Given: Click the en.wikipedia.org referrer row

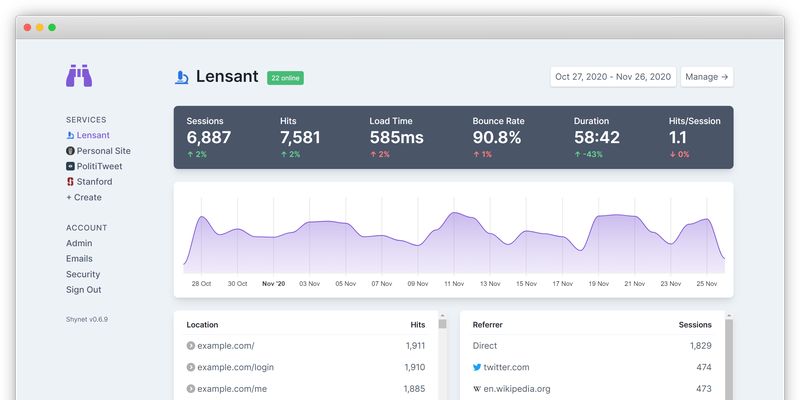Looking at the screenshot, I should click(x=592, y=389).
